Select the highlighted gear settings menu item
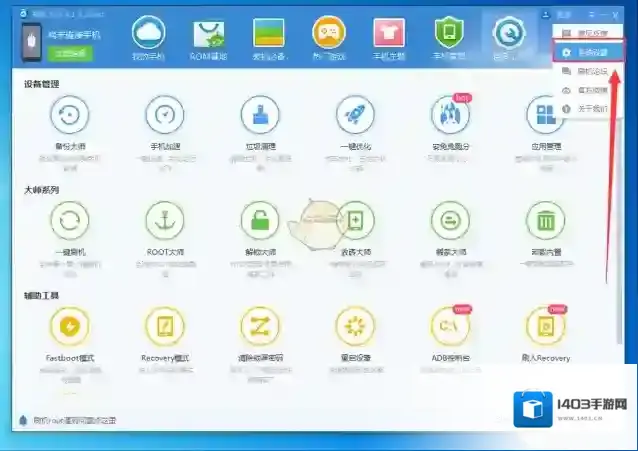The height and width of the screenshot is (451, 638). tap(588, 52)
